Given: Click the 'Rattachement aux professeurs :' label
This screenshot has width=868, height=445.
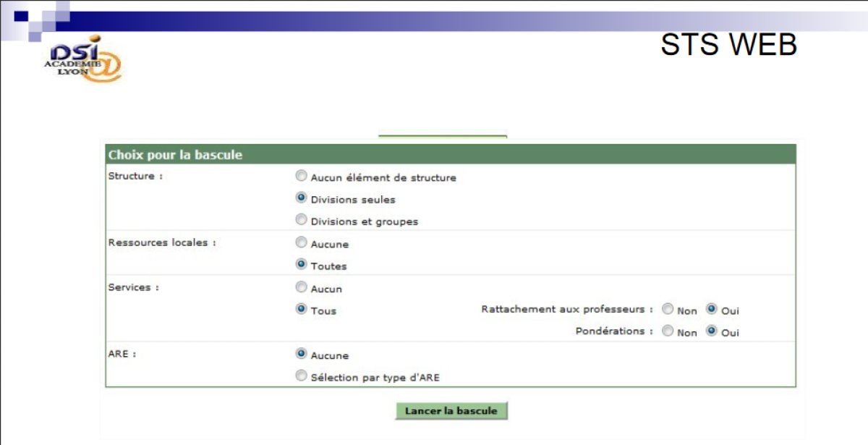Looking at the screenshot, I should (x=566, y=310).
